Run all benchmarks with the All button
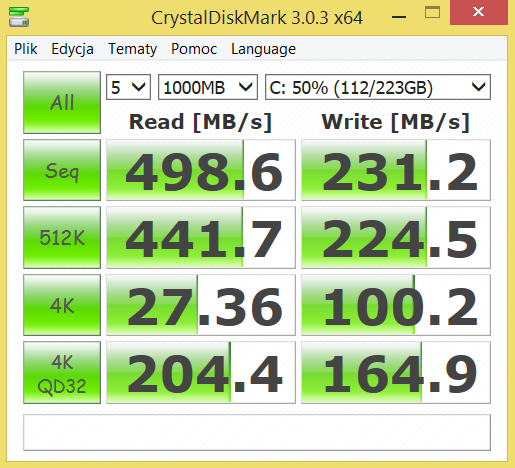 point(62,102)
